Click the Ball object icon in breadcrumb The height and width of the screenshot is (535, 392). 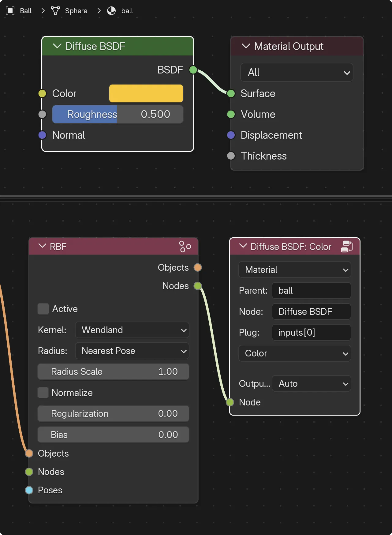click(10, 11)
